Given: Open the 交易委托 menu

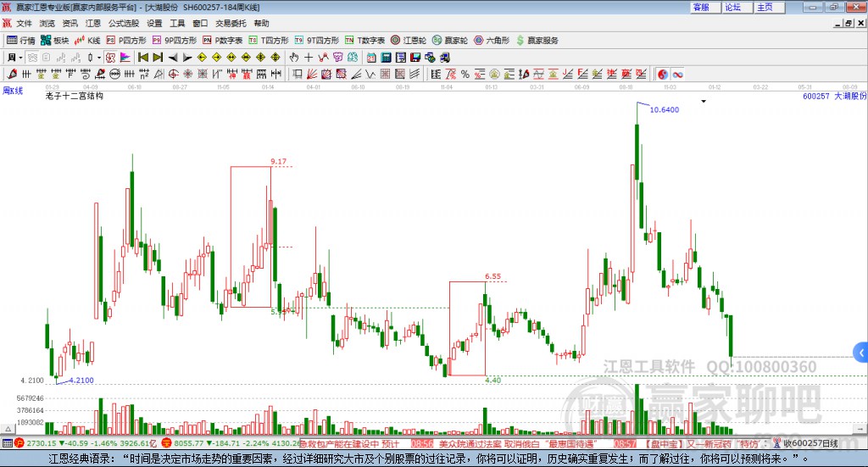Looking at the screenshot, I should pos(231,23).
